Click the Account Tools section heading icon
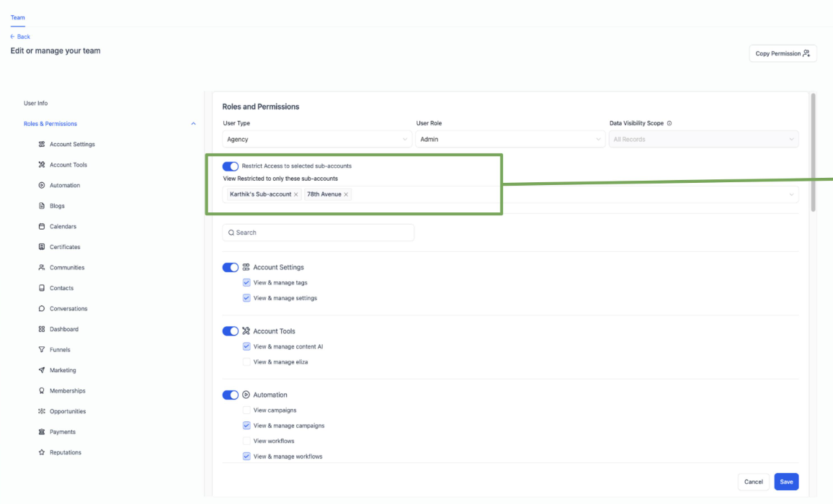 (246, 331)
